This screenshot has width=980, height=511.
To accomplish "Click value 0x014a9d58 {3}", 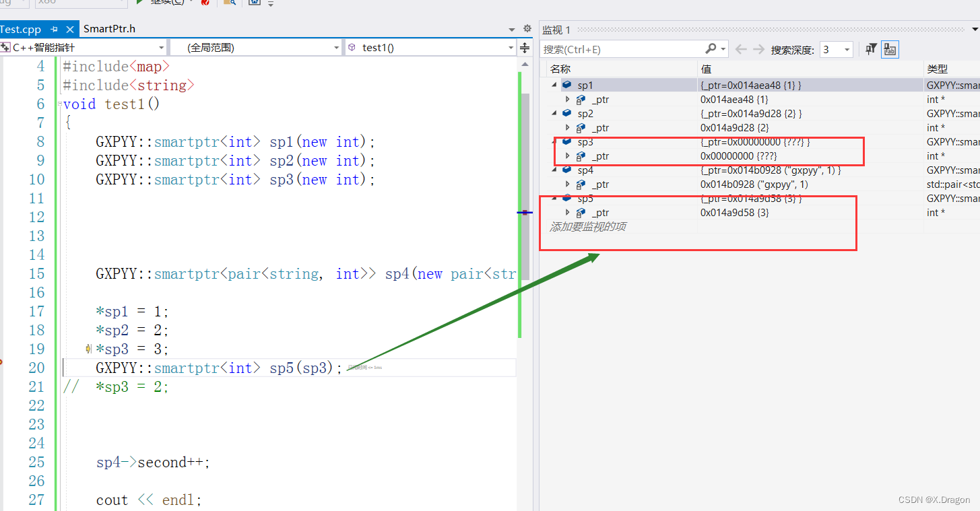I will pyautogui.click(x=735, y=212).
